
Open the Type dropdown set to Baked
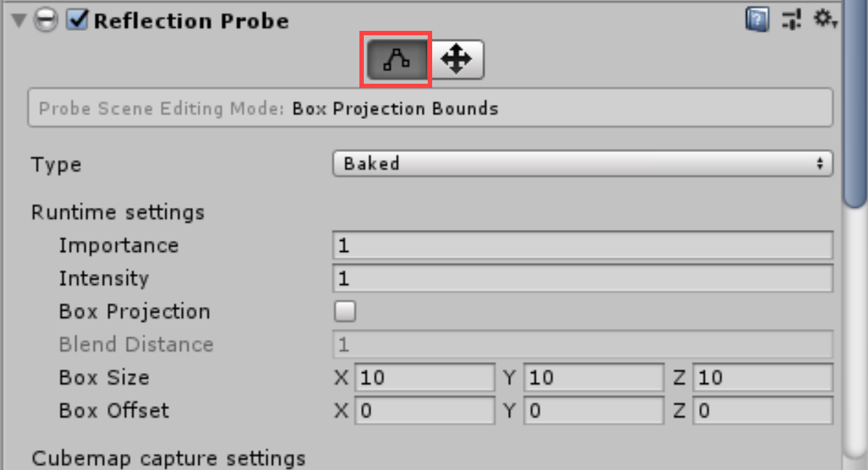[x=582, y=164]
